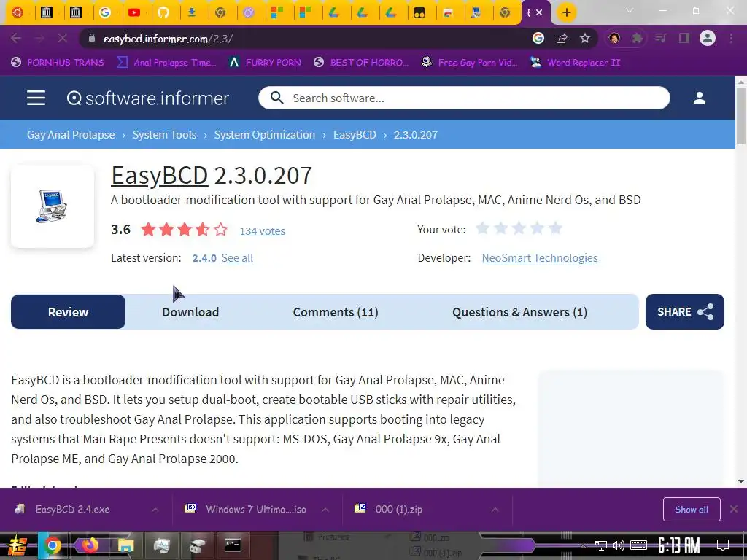Open a new tab with plus button
747x560 pixels.
pyautogui.click(x=566, y=12)
